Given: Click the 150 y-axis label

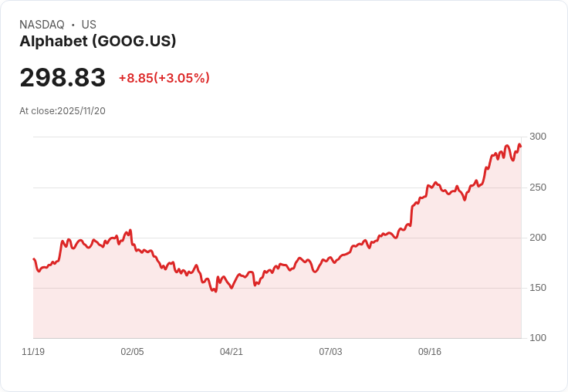Looking at the screenshot, I should click(538, 288).
